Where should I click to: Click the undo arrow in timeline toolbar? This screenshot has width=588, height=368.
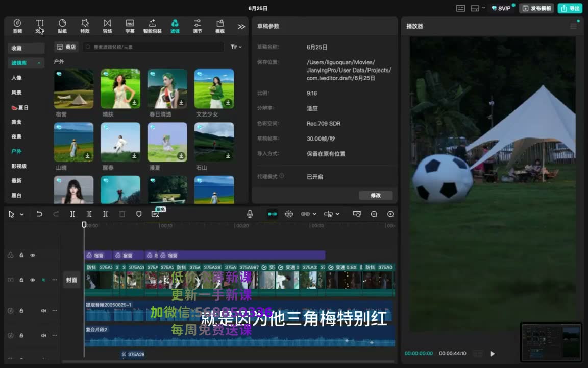39,214
